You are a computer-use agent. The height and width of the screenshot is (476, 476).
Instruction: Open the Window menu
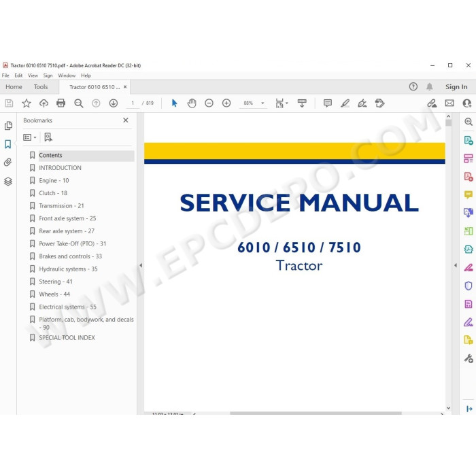[x=67, y=75]
